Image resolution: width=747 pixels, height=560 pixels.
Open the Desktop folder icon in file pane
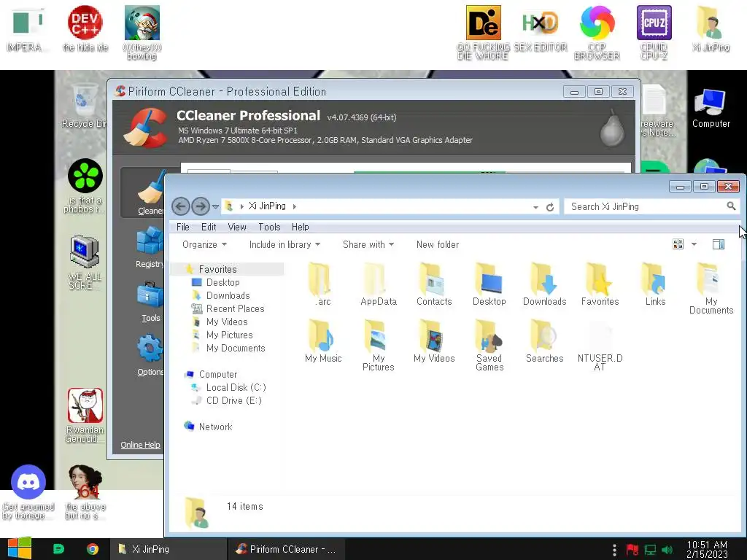tap(489, 284)
